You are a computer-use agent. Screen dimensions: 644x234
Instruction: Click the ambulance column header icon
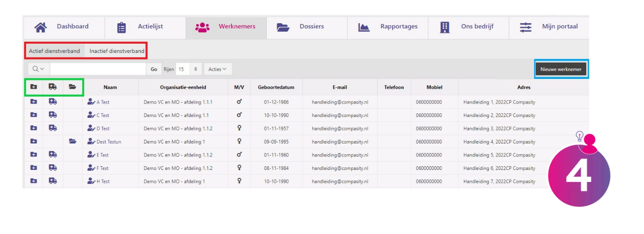pos(53,87)
